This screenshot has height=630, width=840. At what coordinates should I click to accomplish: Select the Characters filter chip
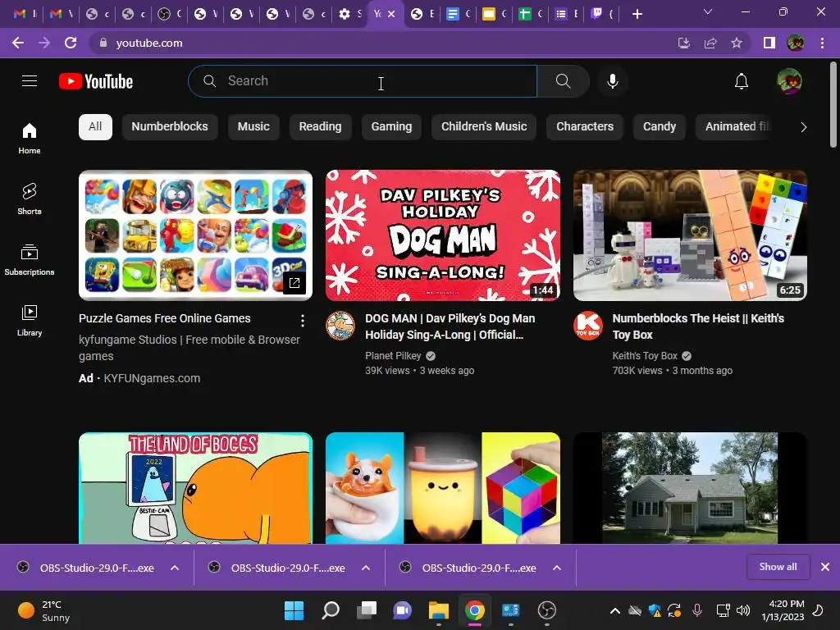coord(585,127)
